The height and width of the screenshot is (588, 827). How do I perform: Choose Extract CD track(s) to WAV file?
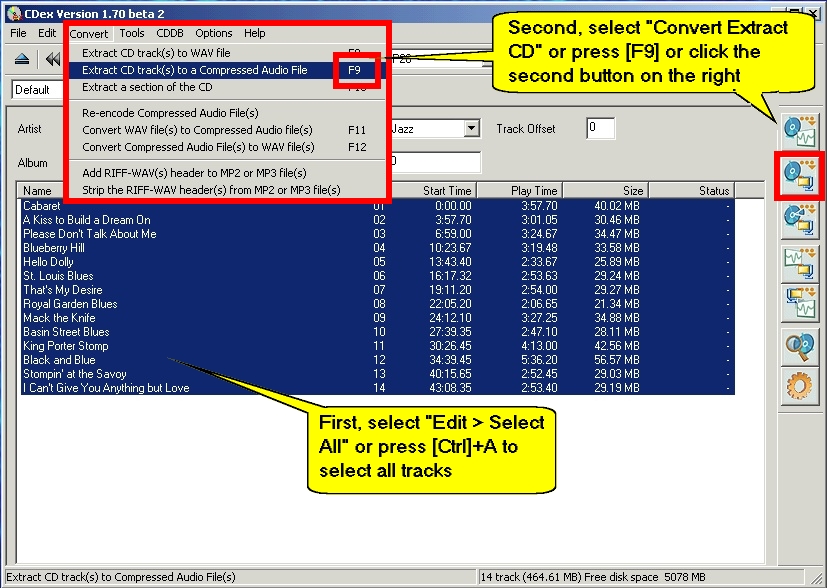point(226,53)
